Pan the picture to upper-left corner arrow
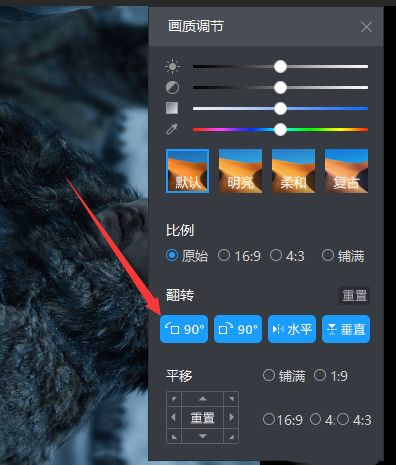The image size is (396, 465). [x=174, y=399]
